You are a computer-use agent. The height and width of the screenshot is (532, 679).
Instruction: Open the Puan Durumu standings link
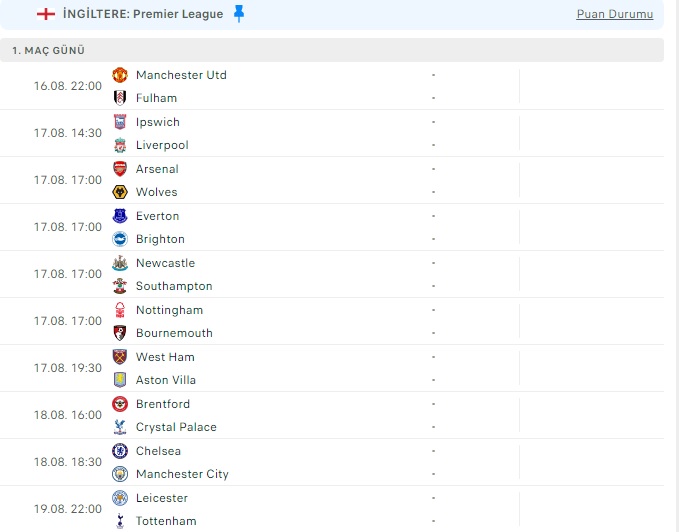point(614,14)
